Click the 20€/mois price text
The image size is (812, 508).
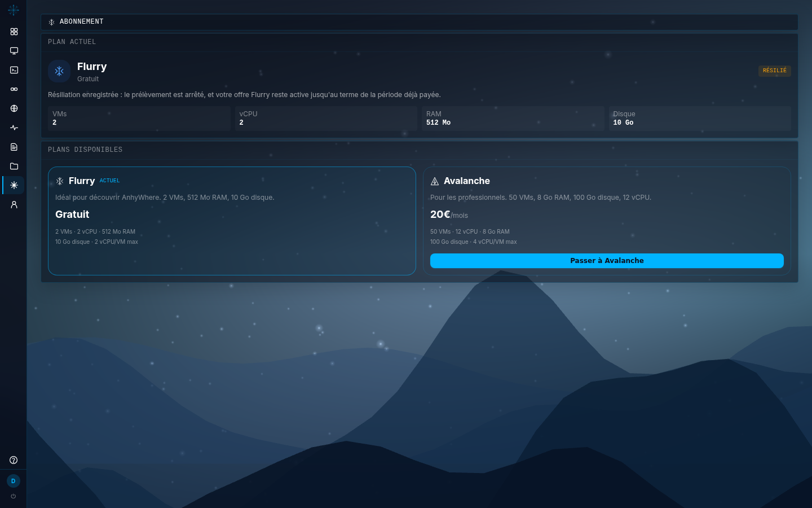(449, 214)
